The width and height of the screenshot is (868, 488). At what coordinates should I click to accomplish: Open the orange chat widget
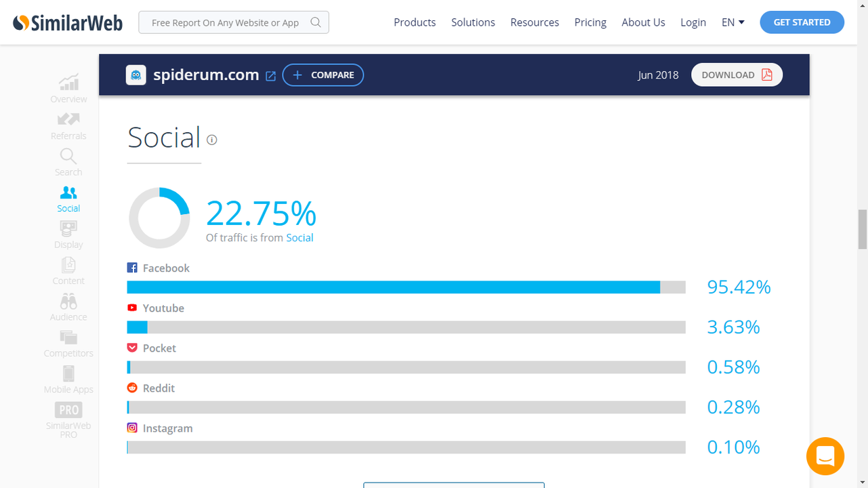[825, 456]
